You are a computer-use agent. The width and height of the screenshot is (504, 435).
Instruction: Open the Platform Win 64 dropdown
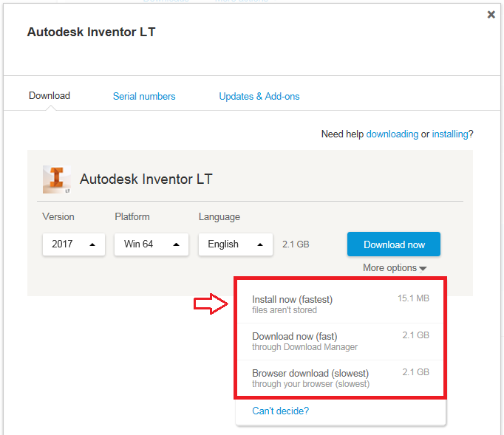(x=151, y=244)
